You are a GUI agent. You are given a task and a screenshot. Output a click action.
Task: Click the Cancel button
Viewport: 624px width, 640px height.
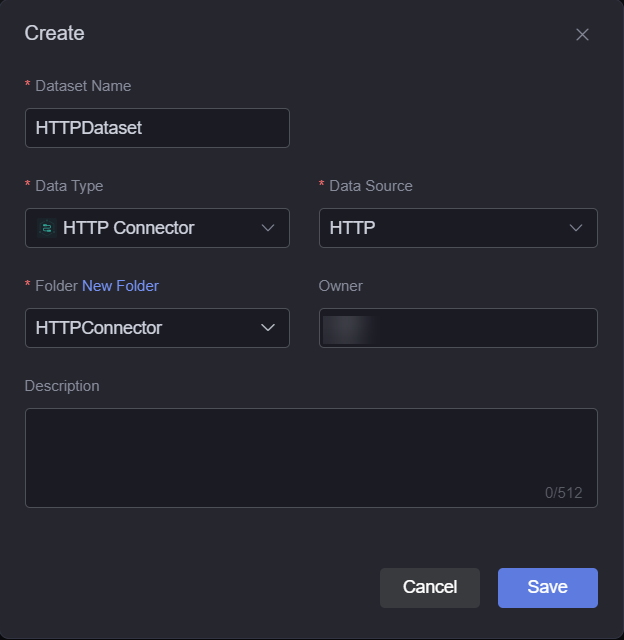430,587
